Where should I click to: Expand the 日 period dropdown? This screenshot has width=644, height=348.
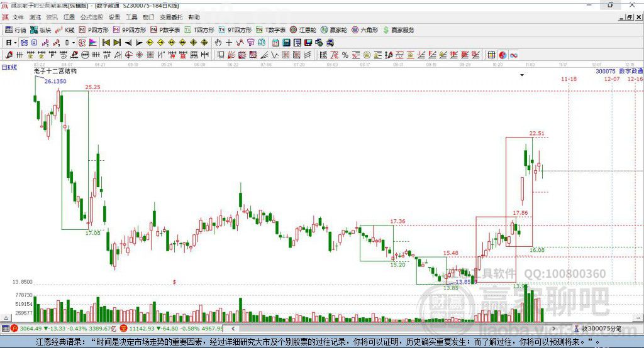pyautogui.click(x=15, y=43)
